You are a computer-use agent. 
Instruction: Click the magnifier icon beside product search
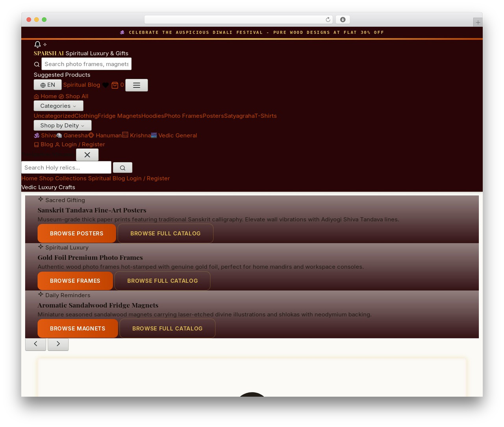coord(37,64)
